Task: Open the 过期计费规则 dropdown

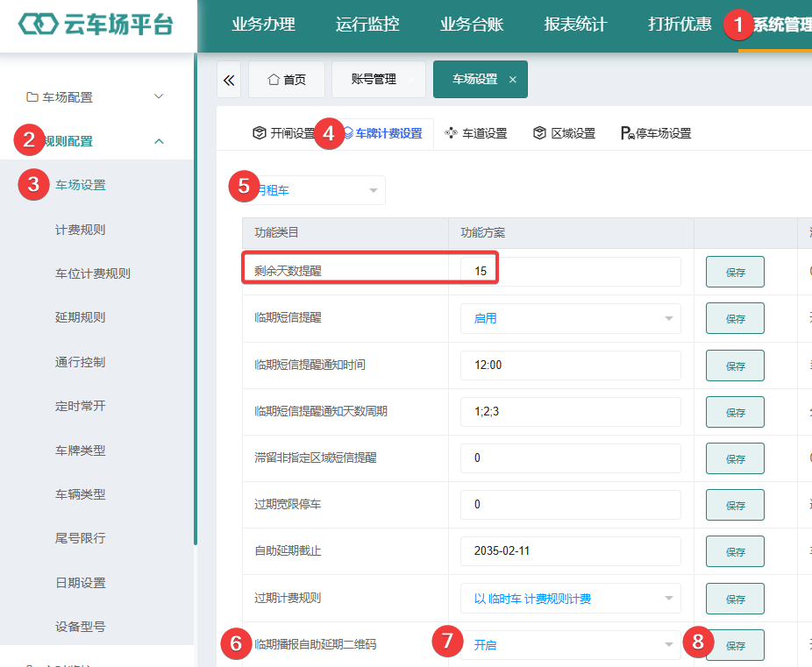Action: pyautogui.click(x=570, y=599)
